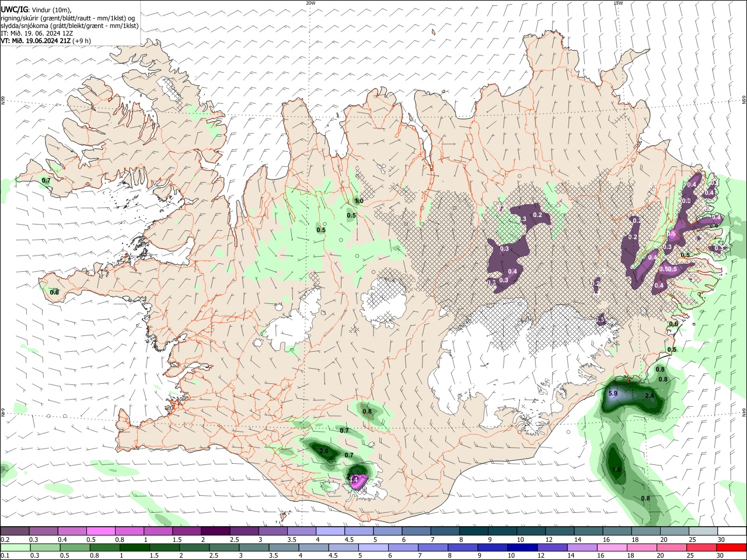Image resolution: width=747 pixels, height=560 pixels.
Task: Click the light periwinkle 4–4.5 snow swatch
Action: click(x=330, y=531)
